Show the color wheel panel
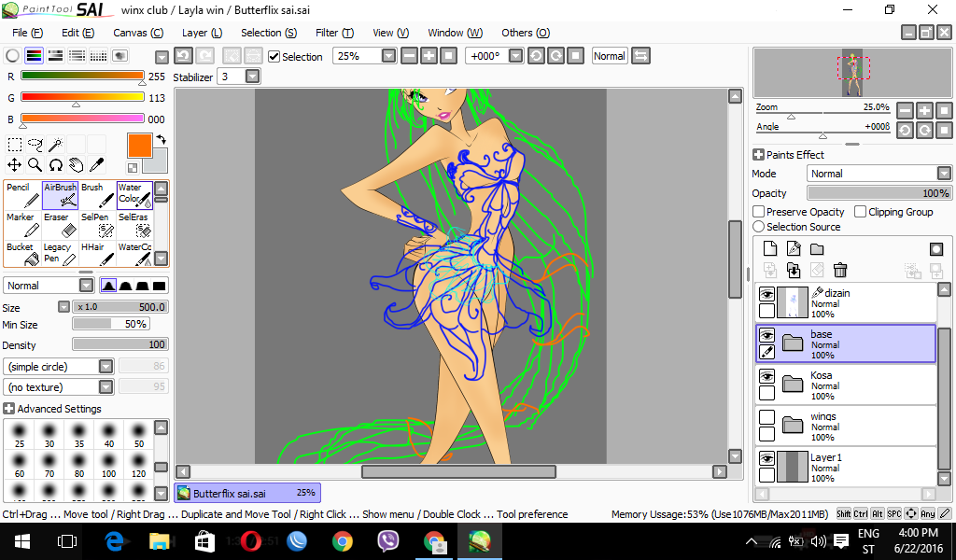The width and height of the screenshot is (956, 560). coord(12,56)
